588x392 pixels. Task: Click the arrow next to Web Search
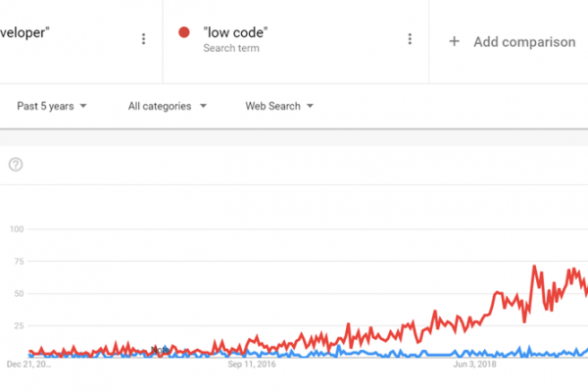[x=310, y=106]
